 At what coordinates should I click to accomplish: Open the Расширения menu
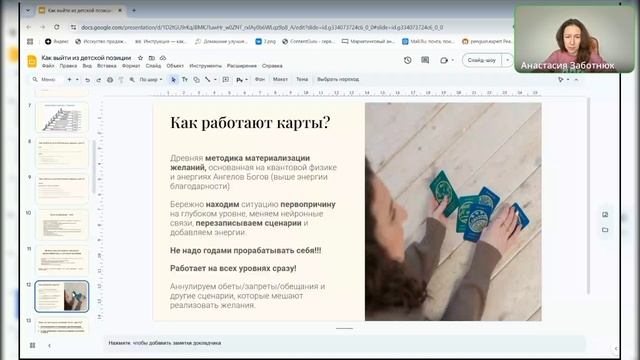(x=242, y=66)
